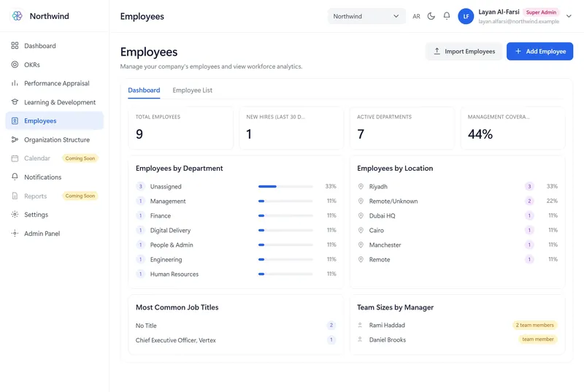
Task: Click the Notifications bell icon in sidebar
Action: pos(15,177)
